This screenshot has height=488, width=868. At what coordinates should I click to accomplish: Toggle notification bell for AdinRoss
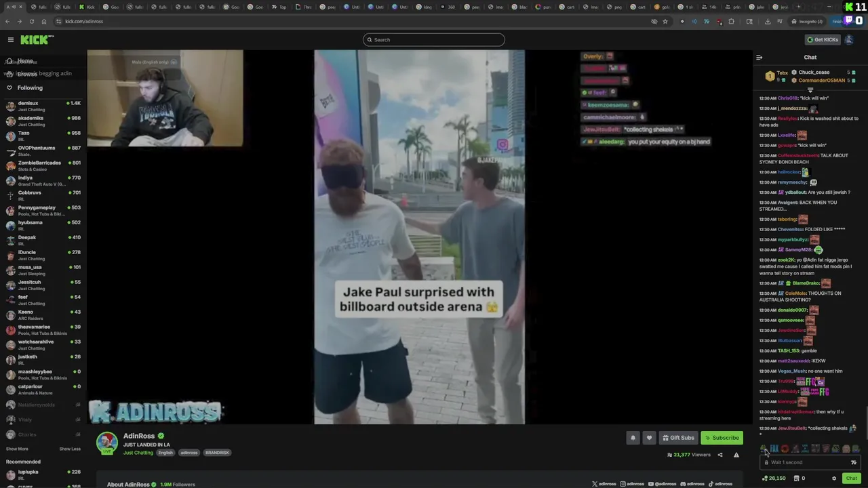click(633, 438)
